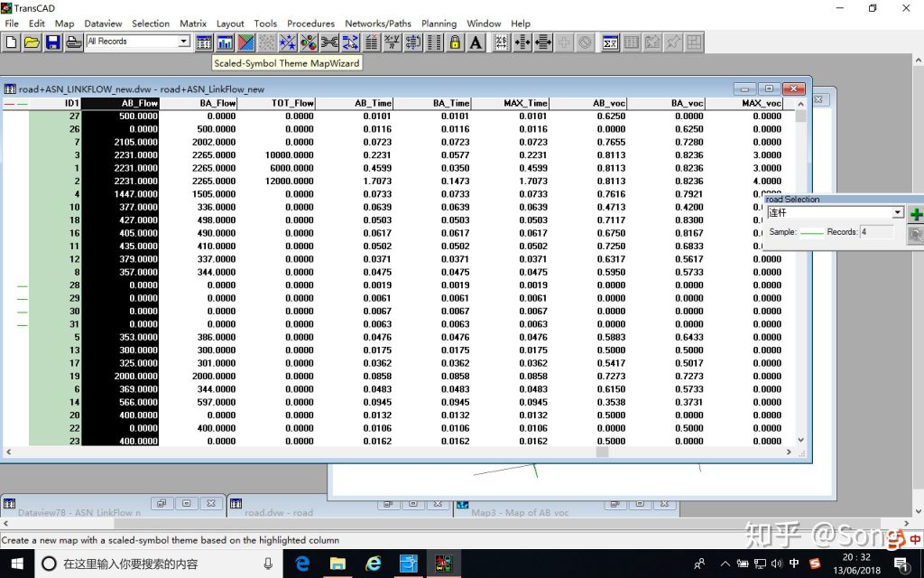Viewport: 924px width, 578px height.
Task: Click the TOT_Flow column header
Action: click(x=276, y=103)
